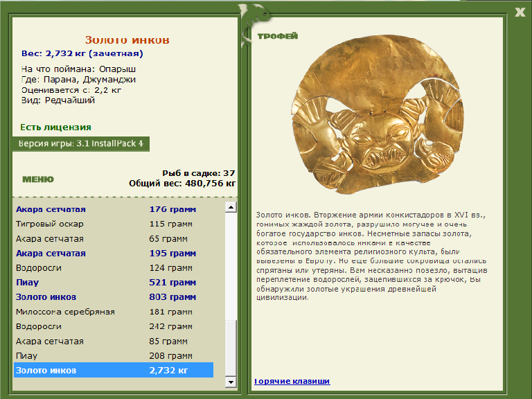Click the golden Inca mask trophy image
This screenshot has width=532, height=399.
click(377, 115)
